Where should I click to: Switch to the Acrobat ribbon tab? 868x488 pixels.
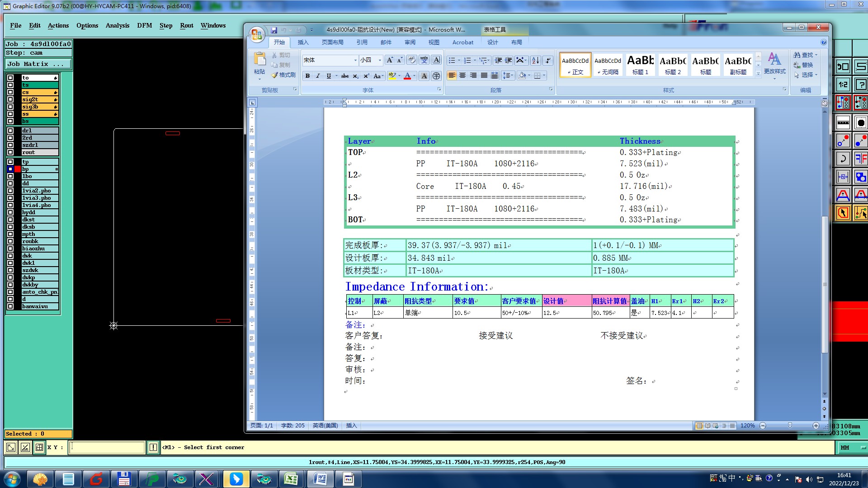click(463, 42)
